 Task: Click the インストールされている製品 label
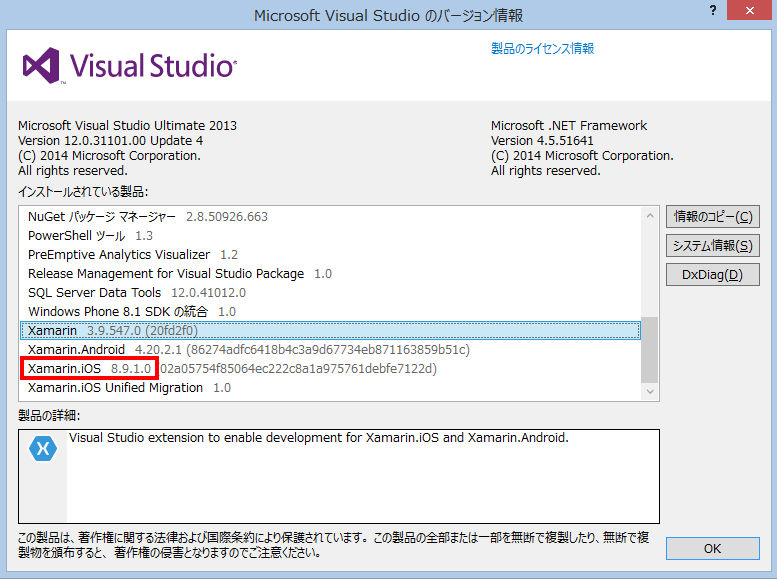83,191
